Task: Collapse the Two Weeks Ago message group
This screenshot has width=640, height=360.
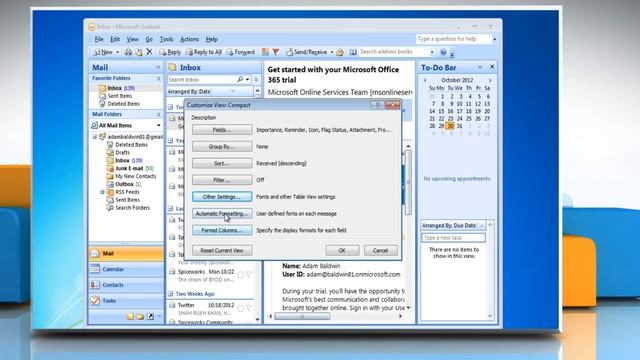Action: coord(171,293)
